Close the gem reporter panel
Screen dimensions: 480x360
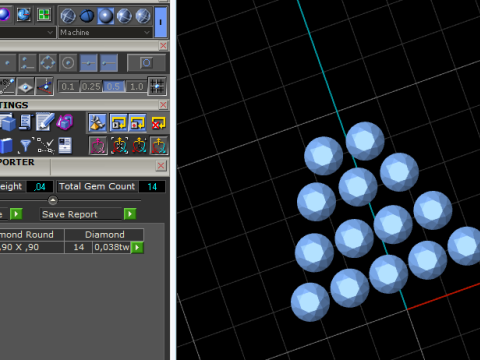(161, 166)
